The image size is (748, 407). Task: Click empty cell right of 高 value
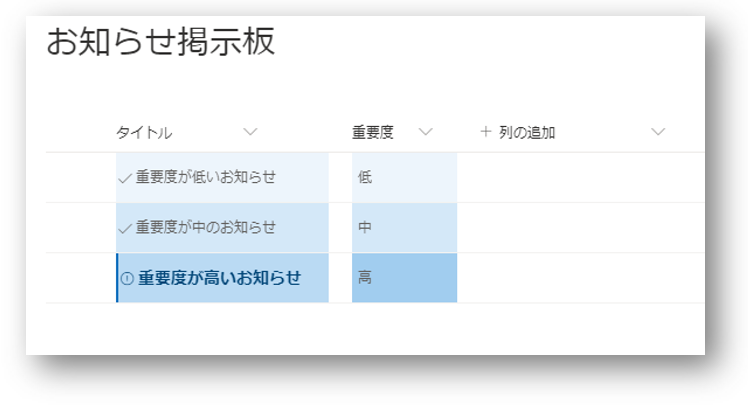(580, 278)
